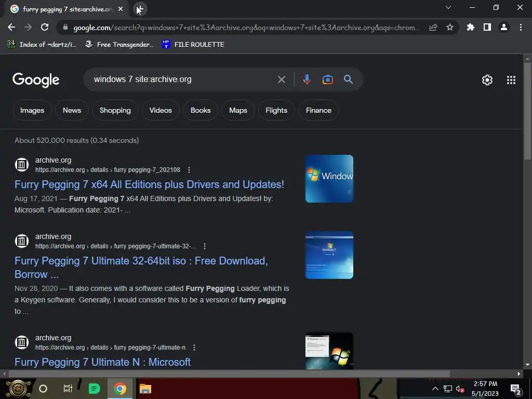Open File Explorer from taskbar
Image resolution: width=532 pixels, height=399 pixels.
pos(145,389)
